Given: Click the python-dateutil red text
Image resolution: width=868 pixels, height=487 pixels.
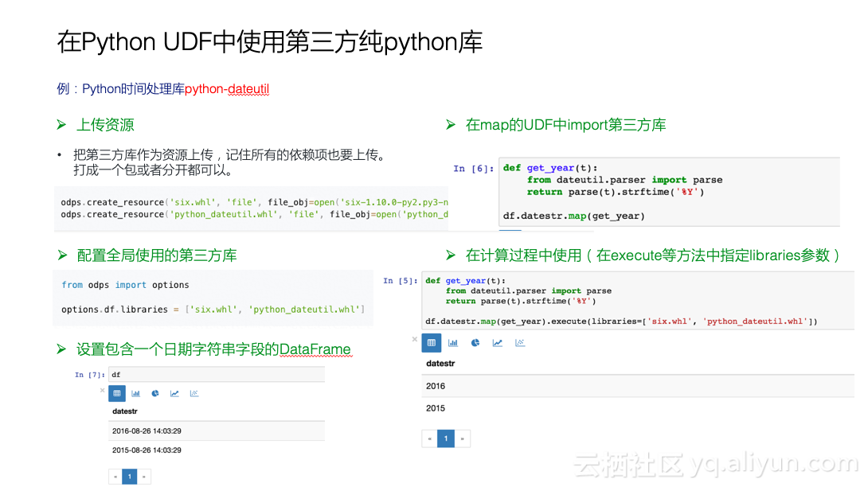Looking at the screenshot, I should pyautogui.click(x=227, y=89).
